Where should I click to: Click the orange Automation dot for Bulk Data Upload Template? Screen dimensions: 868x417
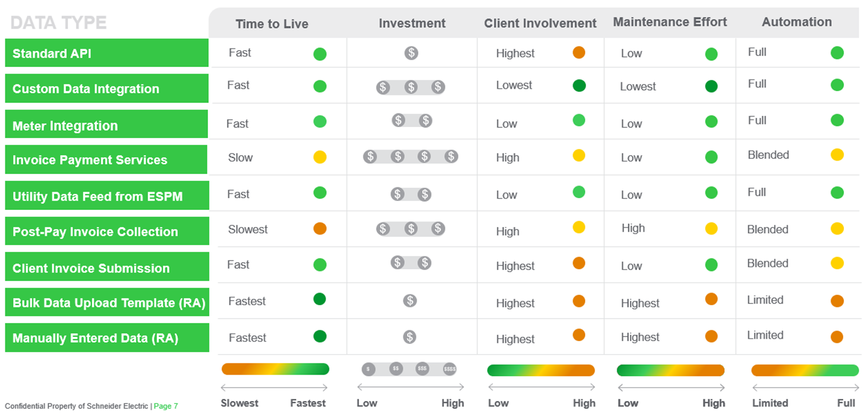[x=837, y=301]
